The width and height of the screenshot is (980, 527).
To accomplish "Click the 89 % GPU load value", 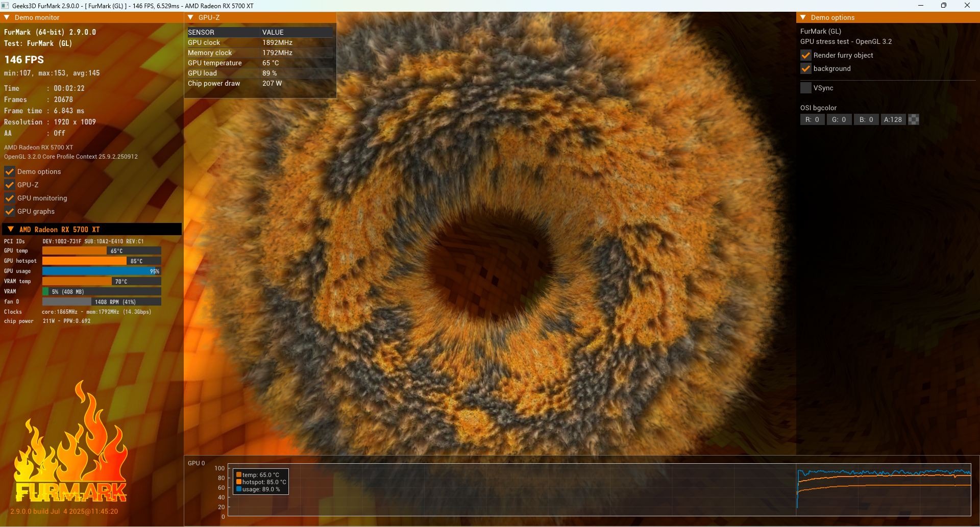I will point(269,73).
